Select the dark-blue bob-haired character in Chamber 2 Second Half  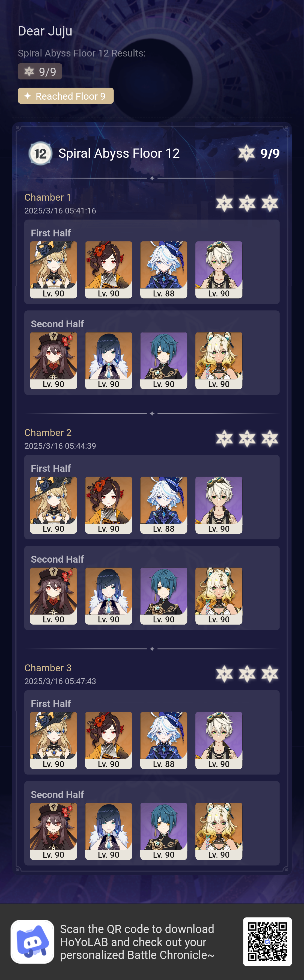pos(109,596)
